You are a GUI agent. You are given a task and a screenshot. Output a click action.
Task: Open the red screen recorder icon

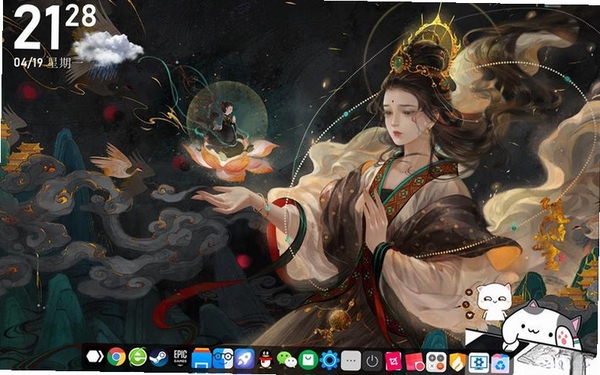click(x=414, y=362)
